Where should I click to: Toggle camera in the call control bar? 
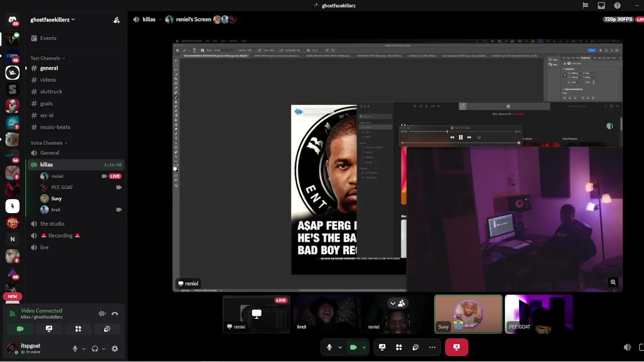tap(353, 347)
